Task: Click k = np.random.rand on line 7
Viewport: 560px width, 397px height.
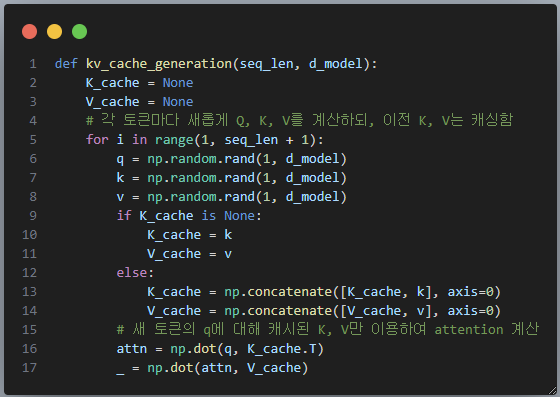Action: [x=186, y=178]
